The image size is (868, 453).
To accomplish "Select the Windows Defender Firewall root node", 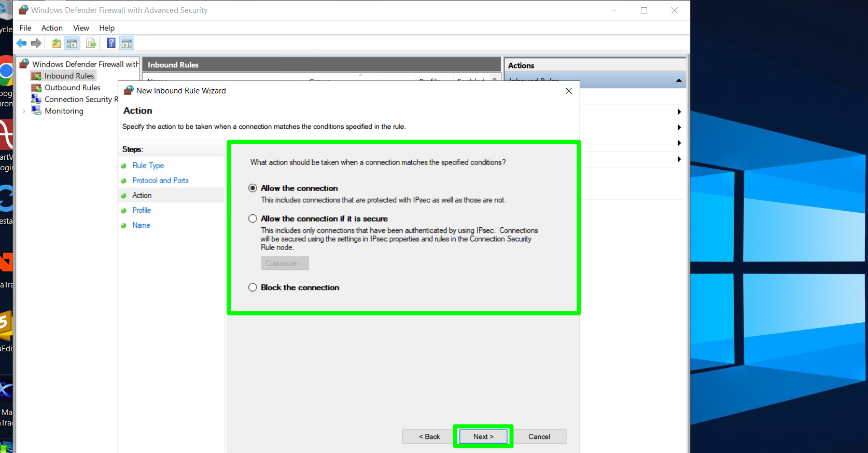I will pyautogui.click(x=86, y=64).
